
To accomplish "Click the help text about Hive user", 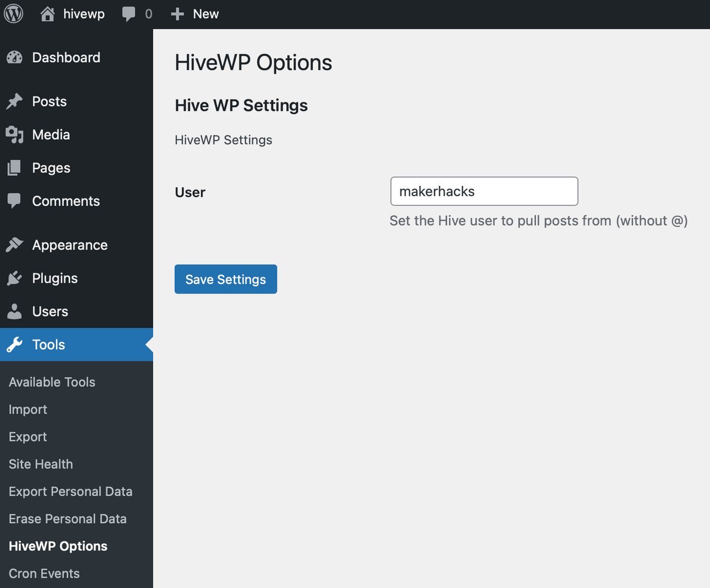I will click(x=539, y=221).
